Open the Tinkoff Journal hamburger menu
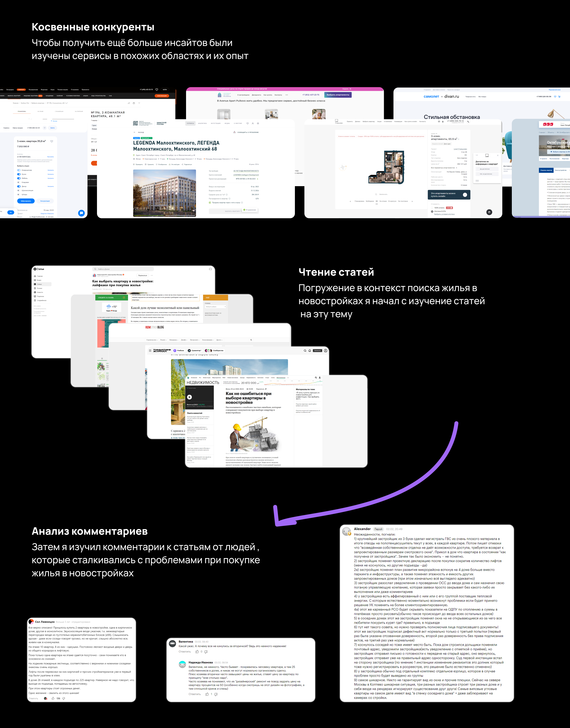Screen dimensions: 570x728 [x=150, y=351]
